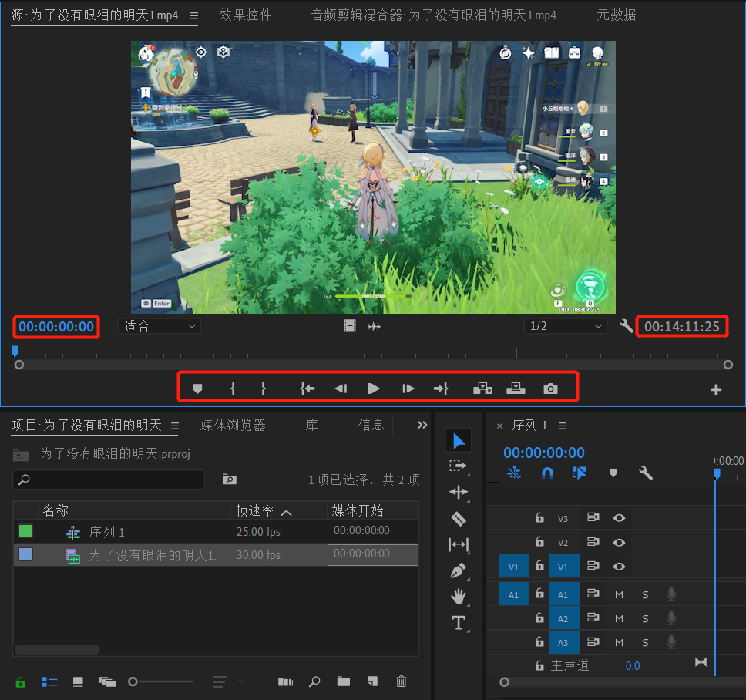The width and height of the screenshot is (746, 700).
Task: Select the Razor tool
Action: [x=459, y=519]
